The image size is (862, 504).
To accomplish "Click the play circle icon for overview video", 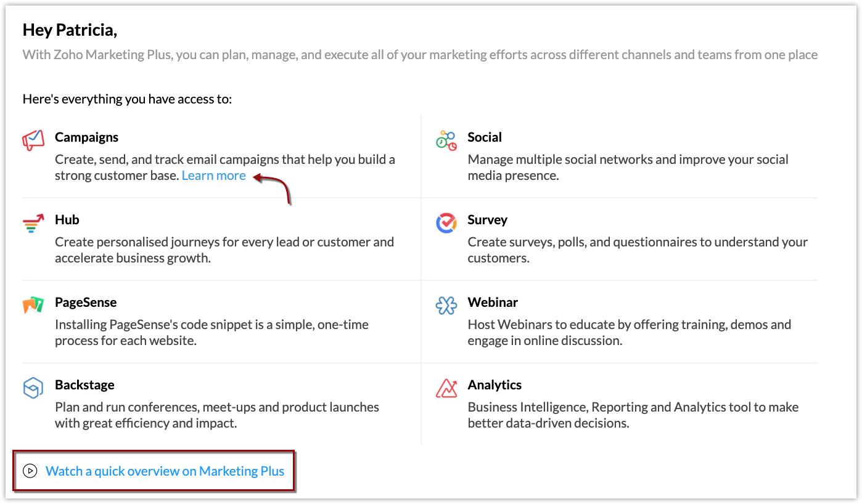I will [30, 471].
